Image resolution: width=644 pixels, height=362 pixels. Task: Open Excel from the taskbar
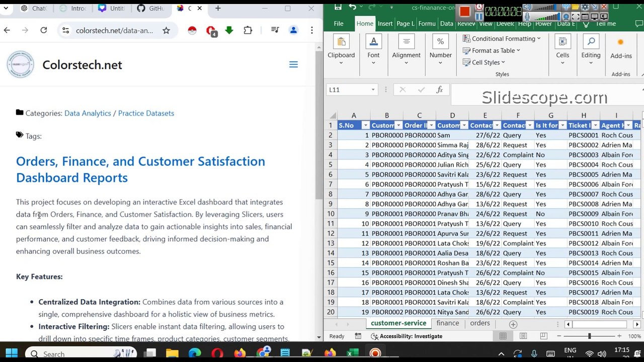(353, 353)
